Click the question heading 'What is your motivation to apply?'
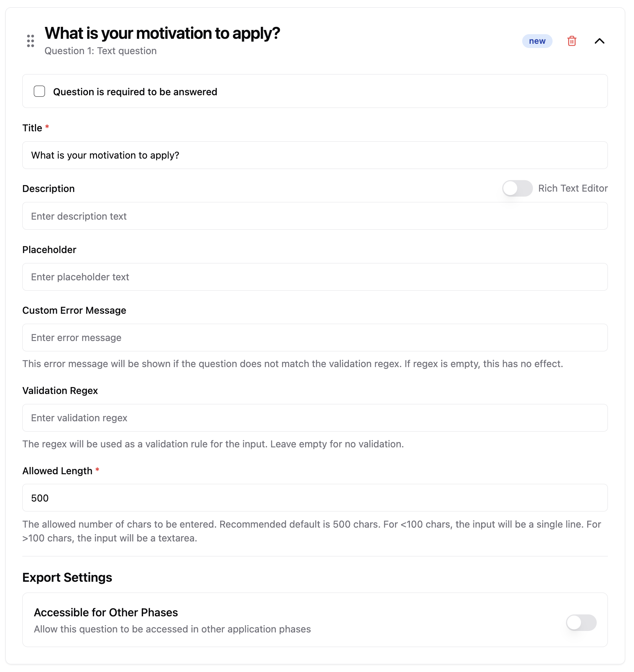Screen dimensions: 634x672 (162, 33)
